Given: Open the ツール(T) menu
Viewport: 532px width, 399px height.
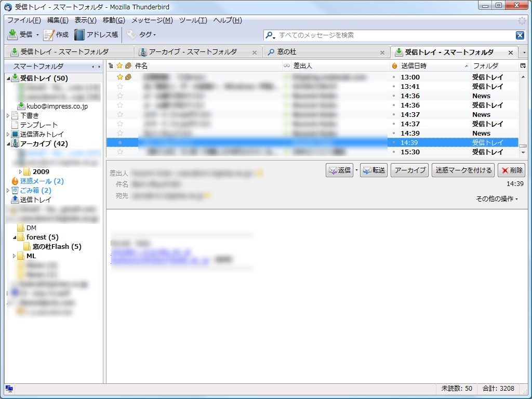Looking at the screenshot, I should tap(193, 20).
